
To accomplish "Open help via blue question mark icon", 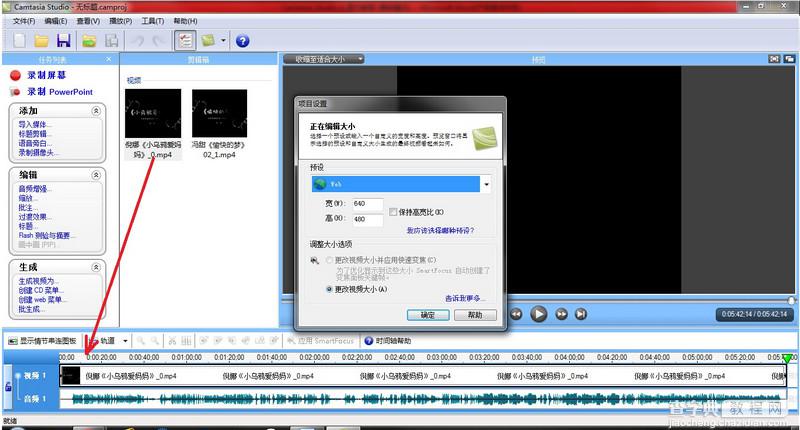I will click(243, 41).
